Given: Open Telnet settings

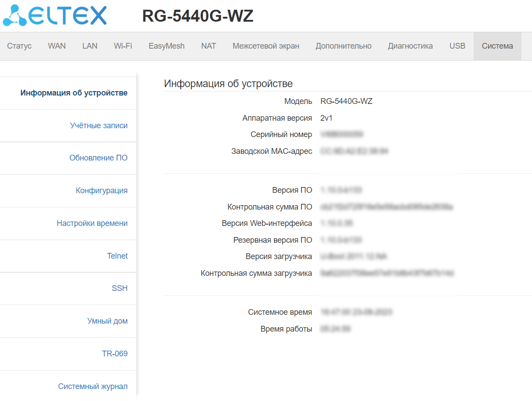Looking at the screenshot, I should point(117,256).
